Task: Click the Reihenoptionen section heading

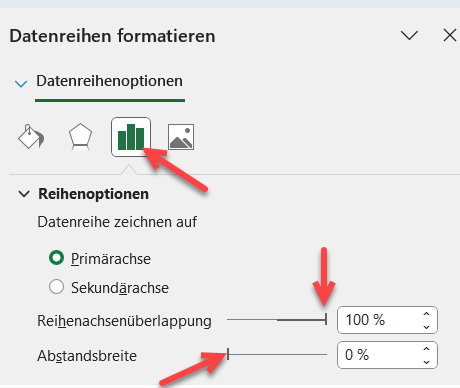Action: (93, 194)
